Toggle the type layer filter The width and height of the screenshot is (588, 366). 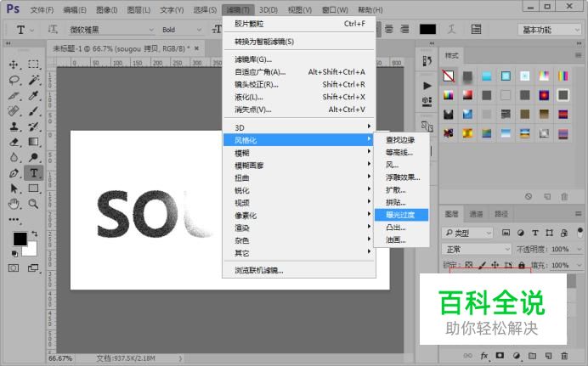[x=535, y=233]
